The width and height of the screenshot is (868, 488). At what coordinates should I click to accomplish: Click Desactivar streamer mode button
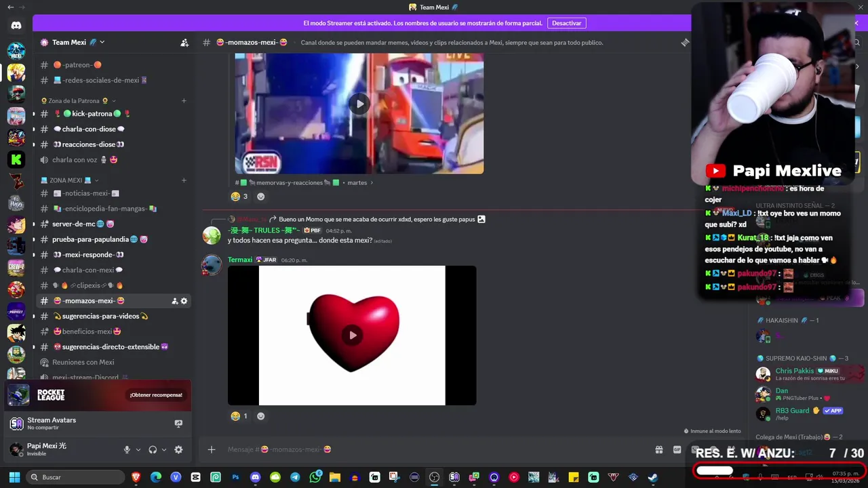tap(566, 23)
